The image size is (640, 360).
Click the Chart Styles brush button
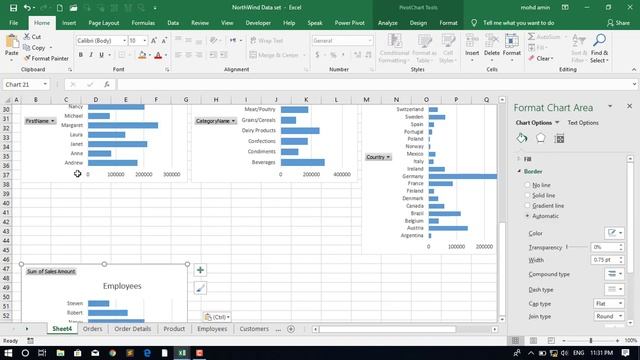point(200,288)
